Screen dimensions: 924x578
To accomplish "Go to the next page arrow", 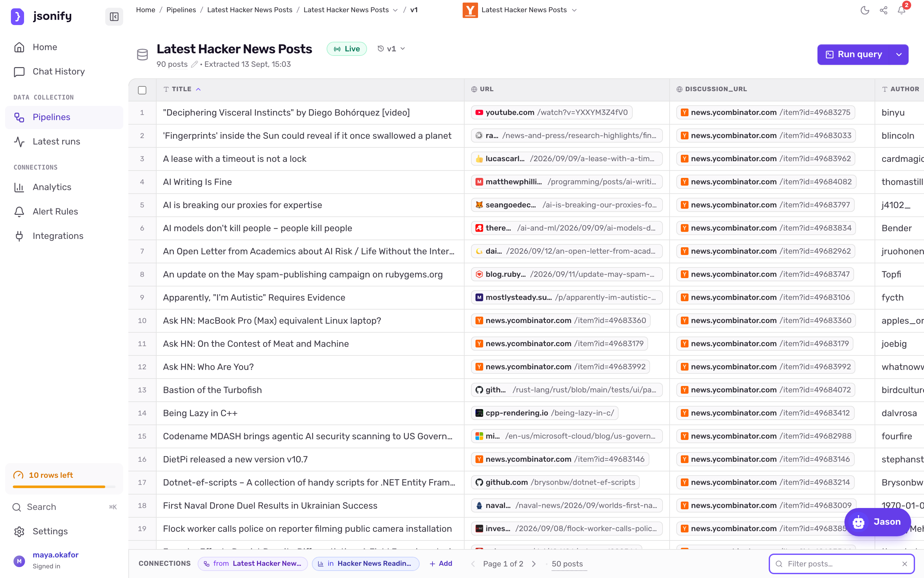I will tap(534, 564).
